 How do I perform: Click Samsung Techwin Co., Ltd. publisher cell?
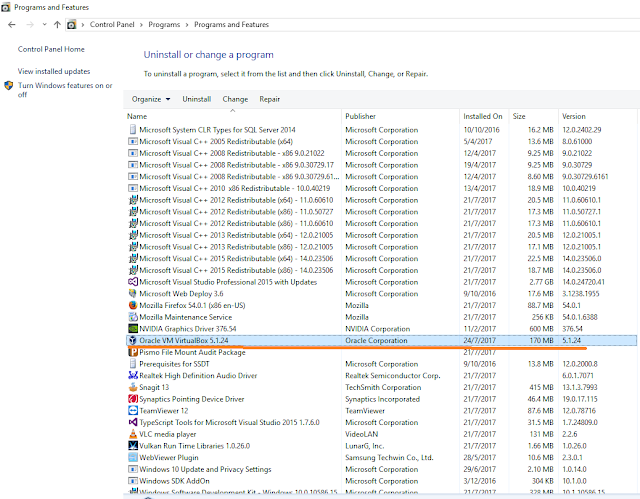389,457
